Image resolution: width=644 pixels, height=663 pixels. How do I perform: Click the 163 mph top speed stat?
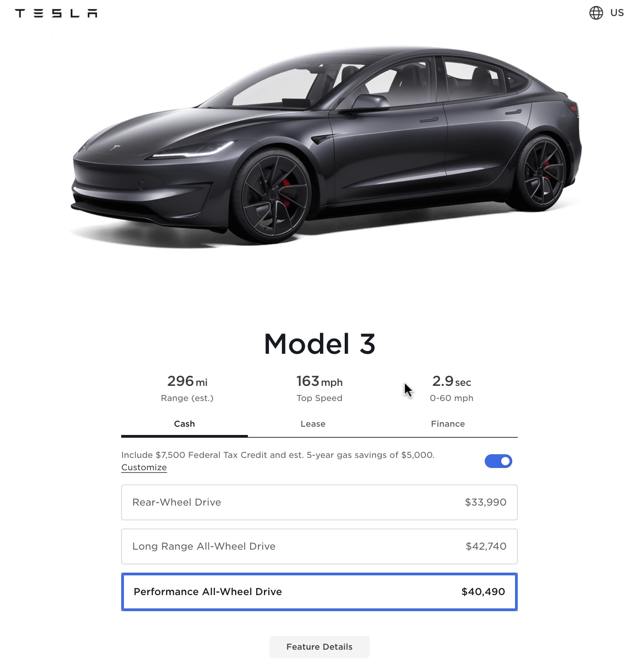[319, 388]
